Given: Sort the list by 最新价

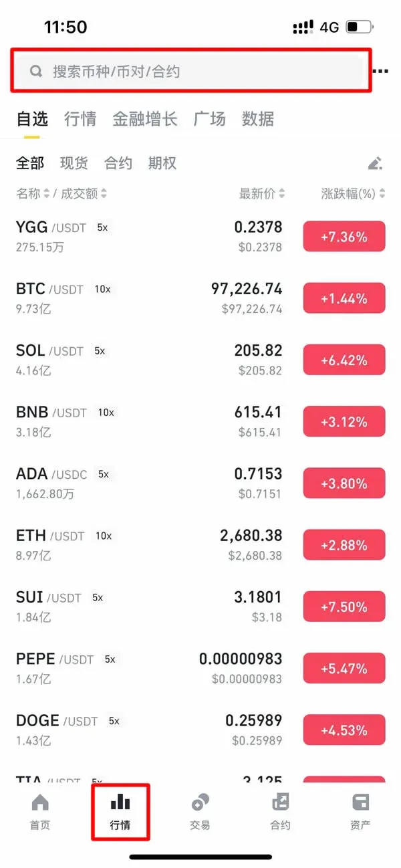Looking at the screenshot, I should (x=261, y=193).
